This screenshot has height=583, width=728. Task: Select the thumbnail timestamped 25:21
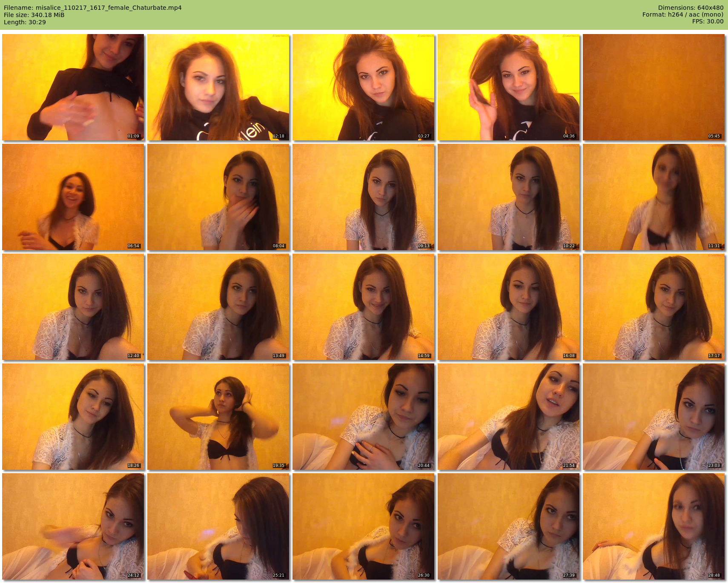218,526
